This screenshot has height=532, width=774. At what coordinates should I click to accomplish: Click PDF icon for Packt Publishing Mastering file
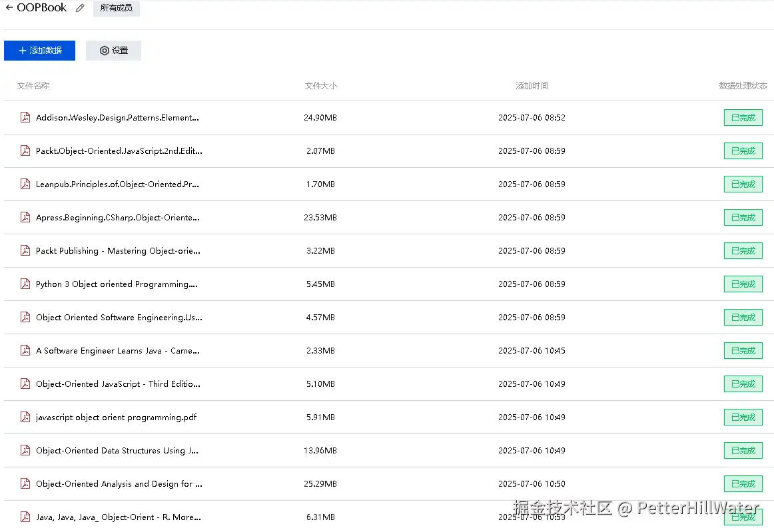[x=25, y=250]
